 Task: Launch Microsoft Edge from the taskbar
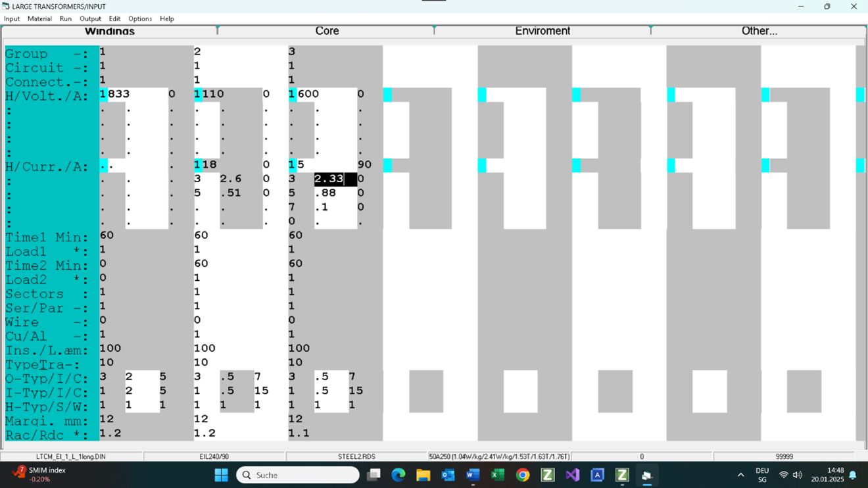click(398, 475)
